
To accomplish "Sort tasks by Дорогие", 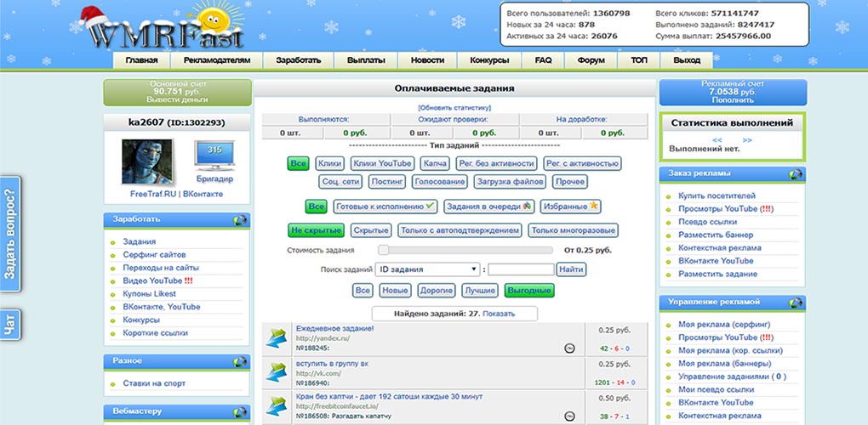I will tap(437, 291).
